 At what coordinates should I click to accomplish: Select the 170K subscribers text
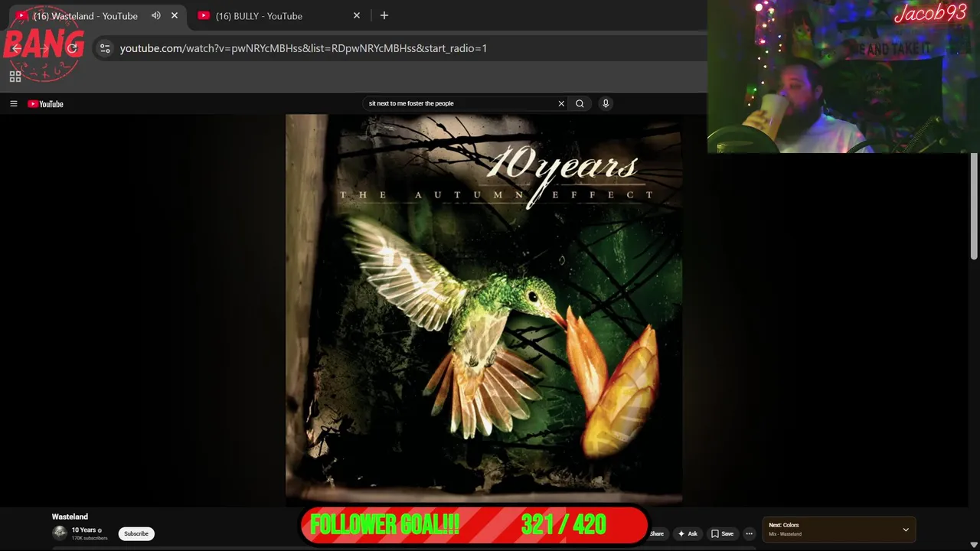90,538
